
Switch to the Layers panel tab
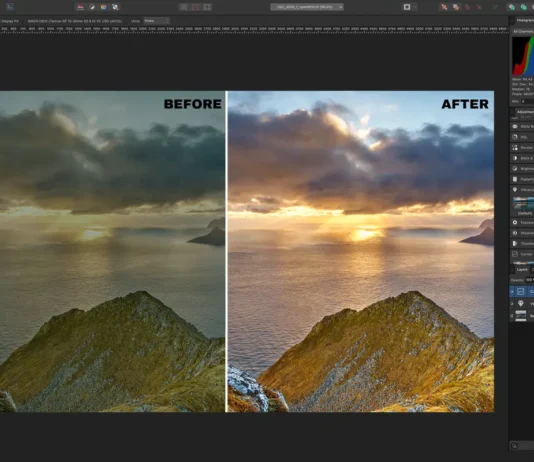coord(522,270)
